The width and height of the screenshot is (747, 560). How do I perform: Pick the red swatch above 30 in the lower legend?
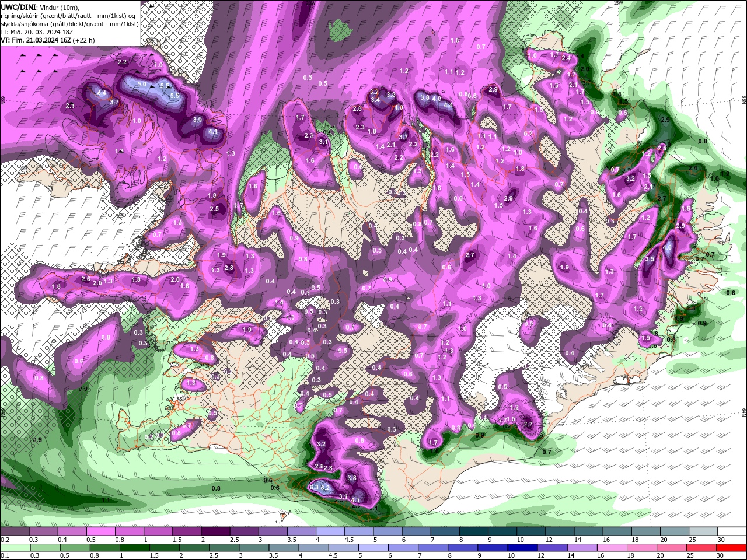(732, 548)
